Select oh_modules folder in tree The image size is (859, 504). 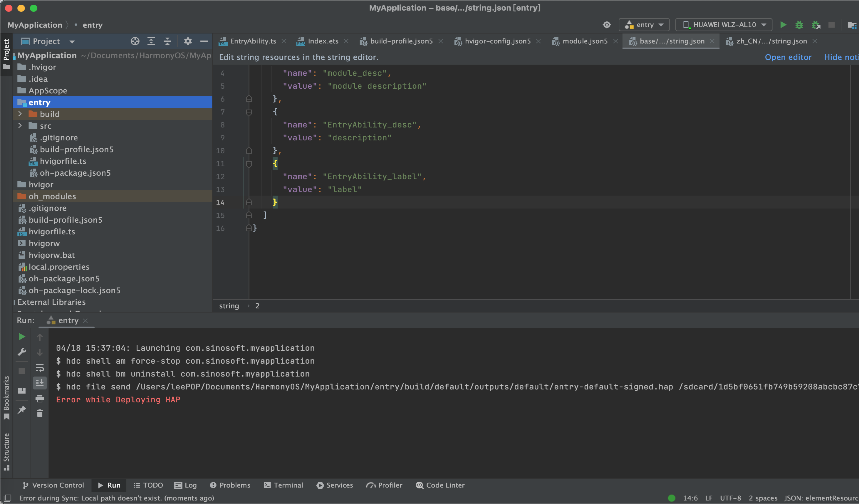click(x=113, y=196)
